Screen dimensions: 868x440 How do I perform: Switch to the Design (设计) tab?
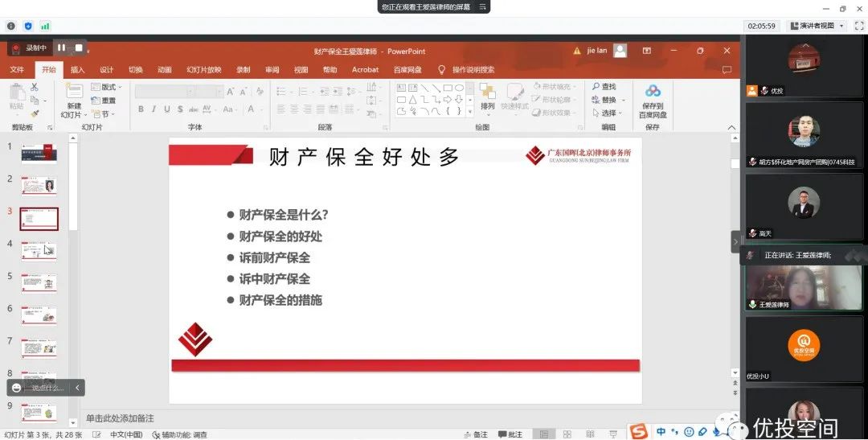tap(106, 70)
